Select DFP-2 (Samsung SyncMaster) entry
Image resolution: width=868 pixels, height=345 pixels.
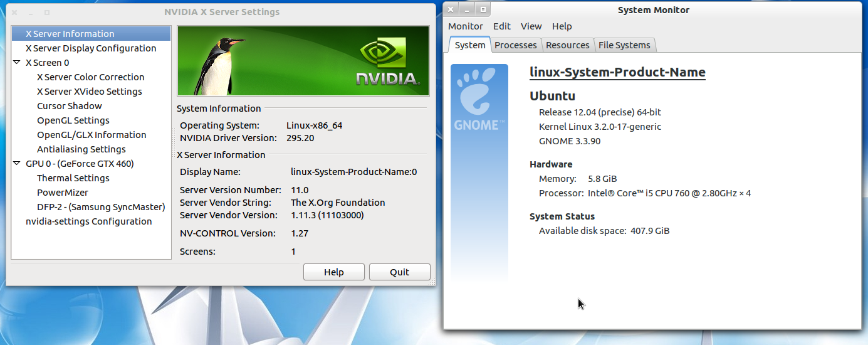[101, 207]
